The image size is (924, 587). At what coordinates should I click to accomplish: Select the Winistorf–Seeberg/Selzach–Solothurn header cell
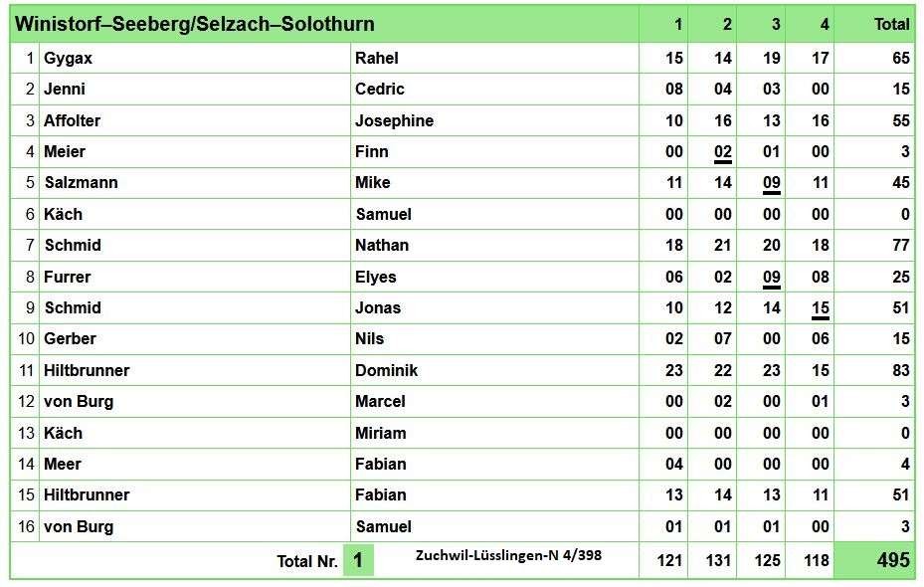click(324, 24)
